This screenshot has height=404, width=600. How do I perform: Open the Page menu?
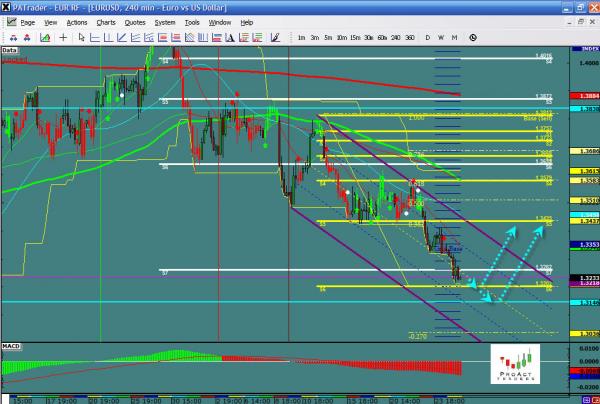(27, 21)
